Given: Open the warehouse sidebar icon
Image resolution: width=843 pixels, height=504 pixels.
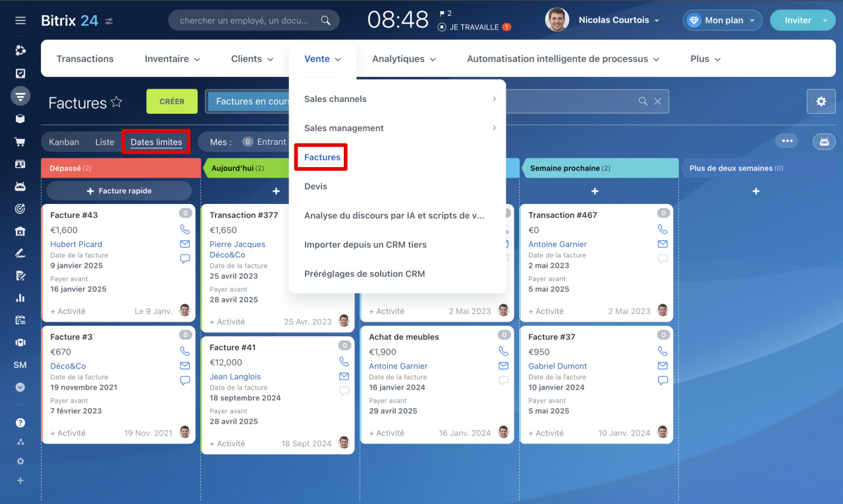Looking at the screenshot, I should pyautogui.click(x=20, y=231).
